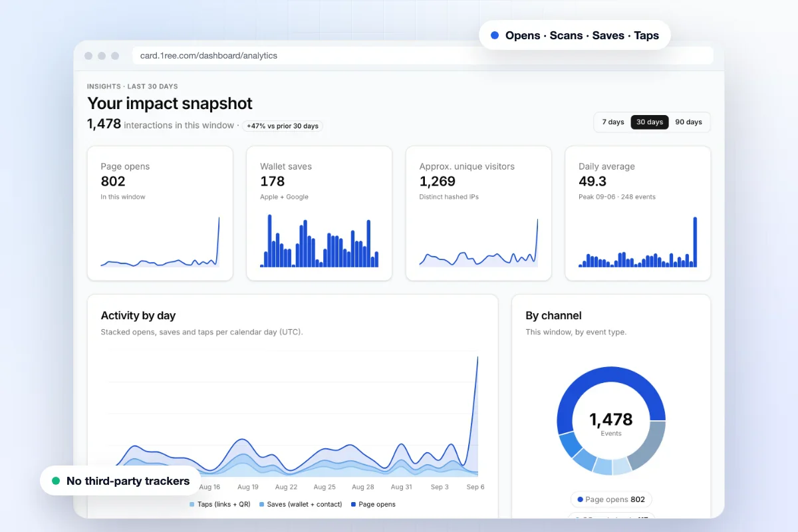Open the Daily average card
Screen dimensions: 798x532
pos(638,213)
